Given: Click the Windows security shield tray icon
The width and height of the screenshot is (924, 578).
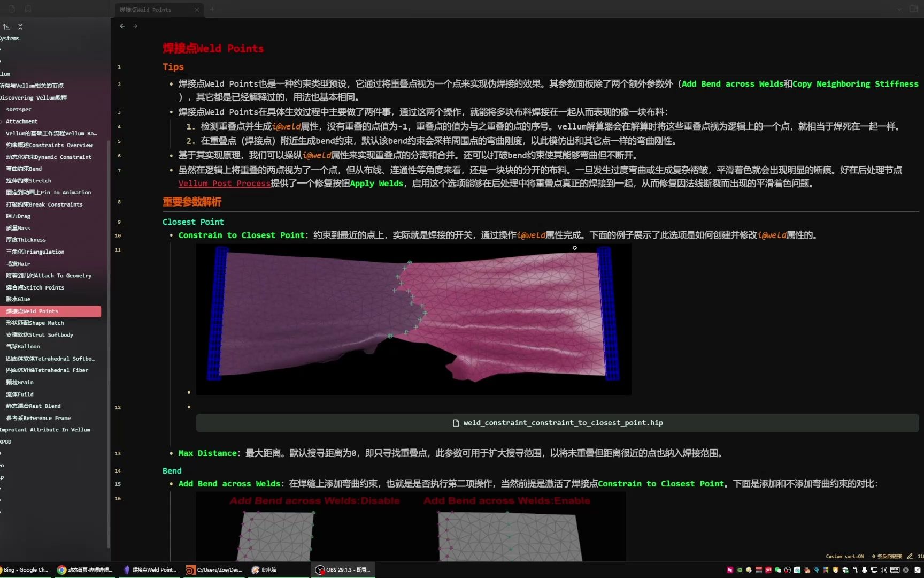Looking at the screenshot, I should coord(845,570).
